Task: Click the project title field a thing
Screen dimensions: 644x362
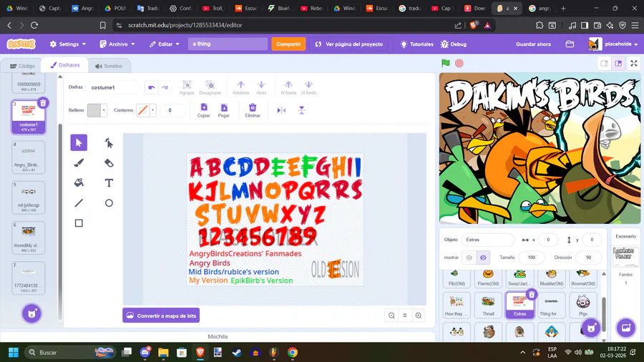Action: (x=228, y=44)
